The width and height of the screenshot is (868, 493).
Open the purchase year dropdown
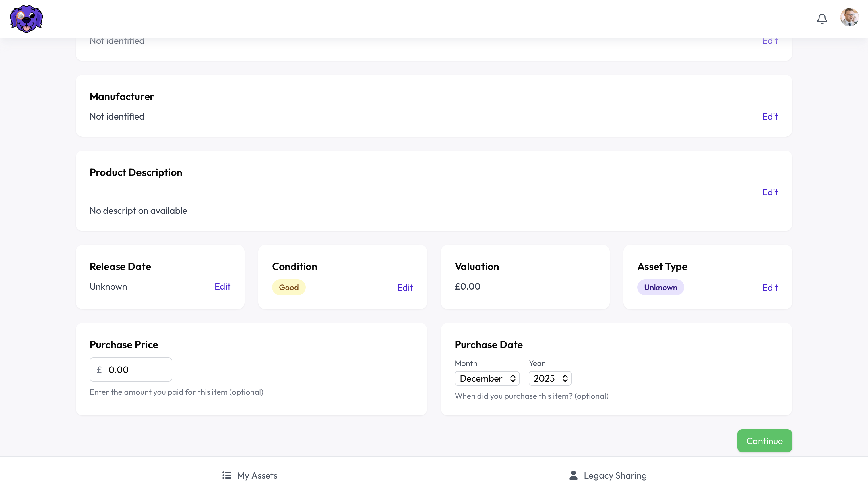tap(549, 378)
